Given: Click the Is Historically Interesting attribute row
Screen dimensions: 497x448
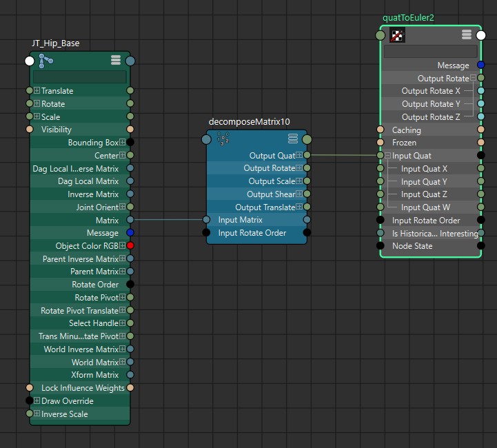Looking at the screenshot, I should [x=430, y=233].
